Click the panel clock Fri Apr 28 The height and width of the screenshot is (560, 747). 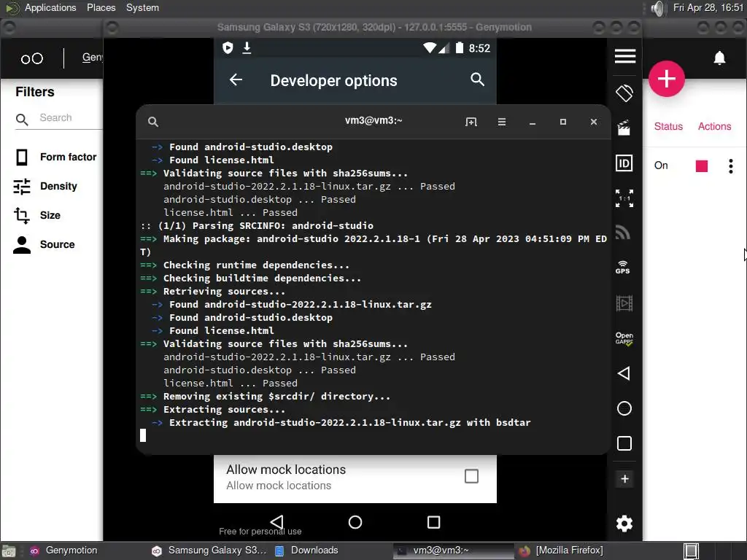click(x=708, y=7)
